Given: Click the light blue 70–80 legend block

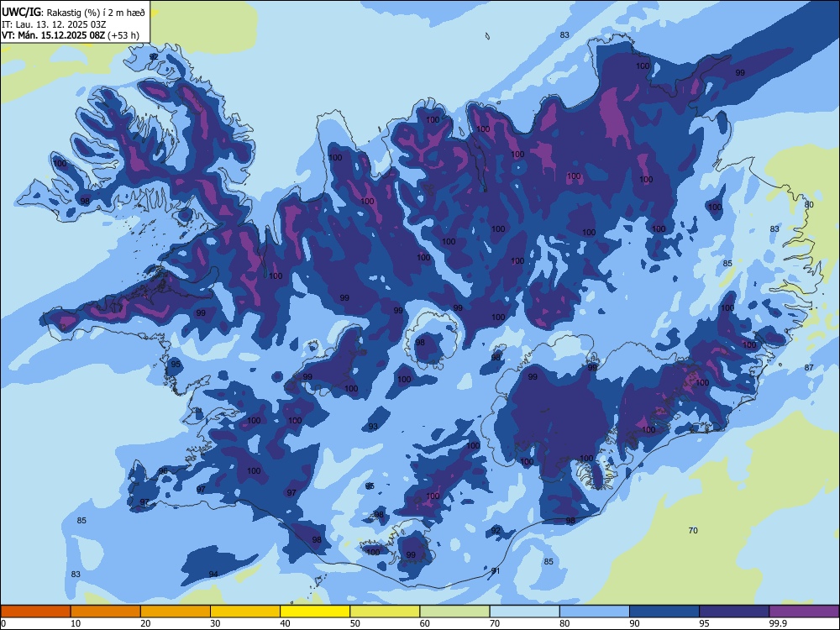Looking at the screenshot, I should pyautogui.click(x=524, y=612).
